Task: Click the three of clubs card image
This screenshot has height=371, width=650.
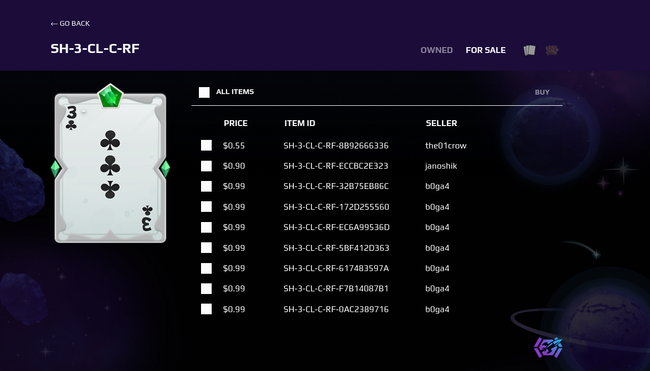Action: pyautogui.click(x=110, y=164)
